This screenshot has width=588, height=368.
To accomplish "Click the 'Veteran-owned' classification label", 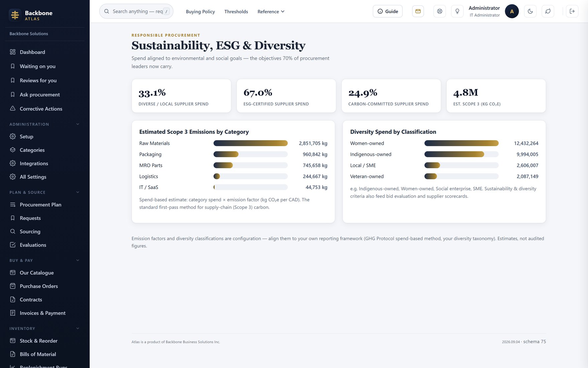I will coord(367,176).
